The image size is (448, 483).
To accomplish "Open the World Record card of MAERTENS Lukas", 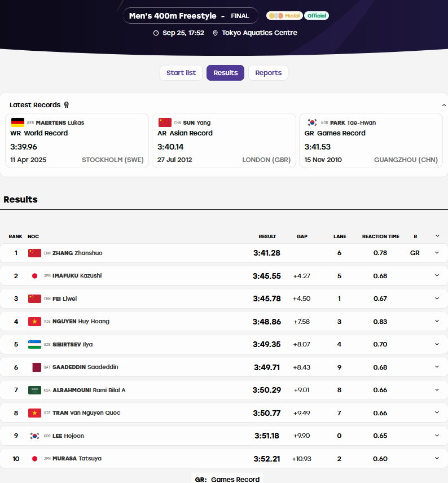I will [x=77, y=140].
